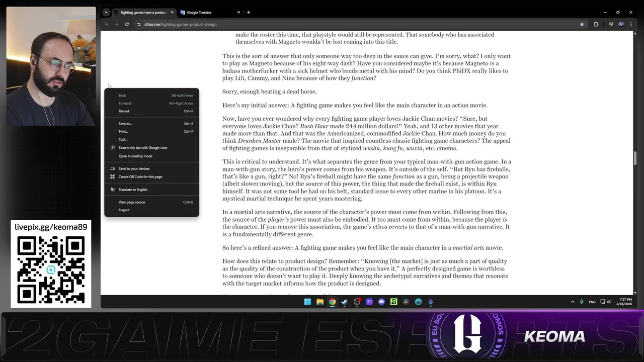Click the browser Back arrow button

[x=107, y=24]
